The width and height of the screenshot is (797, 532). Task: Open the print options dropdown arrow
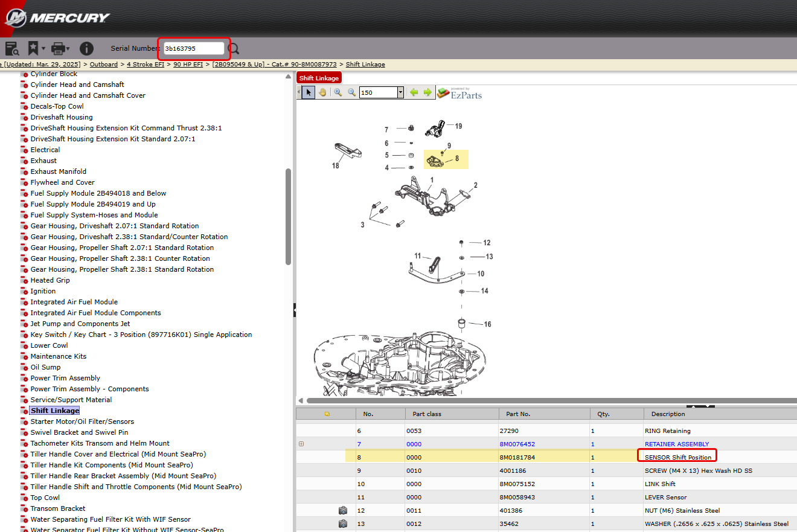(x=68, y=49)
